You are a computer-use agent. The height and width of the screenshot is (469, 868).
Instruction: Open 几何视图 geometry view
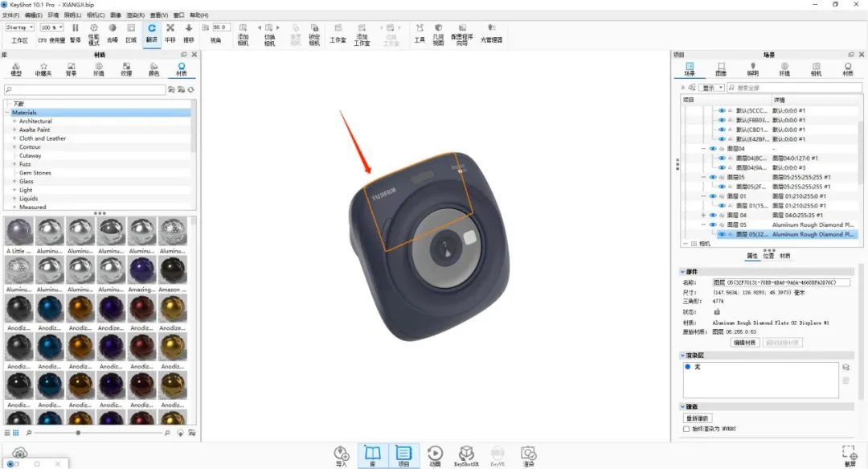point(439,34)
